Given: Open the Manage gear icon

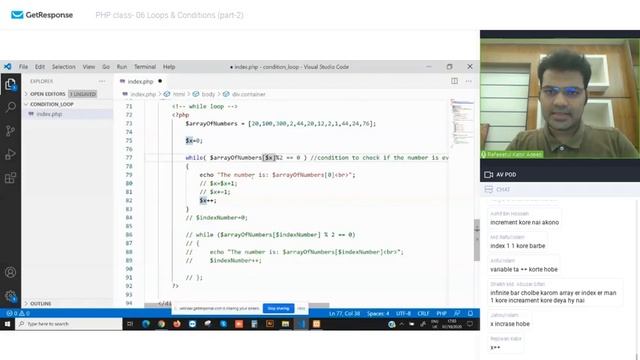Looking at the screenshot, I should pos(11,296).
